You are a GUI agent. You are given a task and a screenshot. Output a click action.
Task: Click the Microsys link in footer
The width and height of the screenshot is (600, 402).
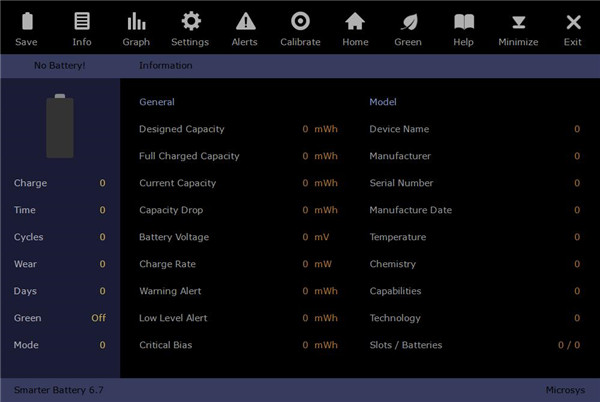(x=565, y=390)
